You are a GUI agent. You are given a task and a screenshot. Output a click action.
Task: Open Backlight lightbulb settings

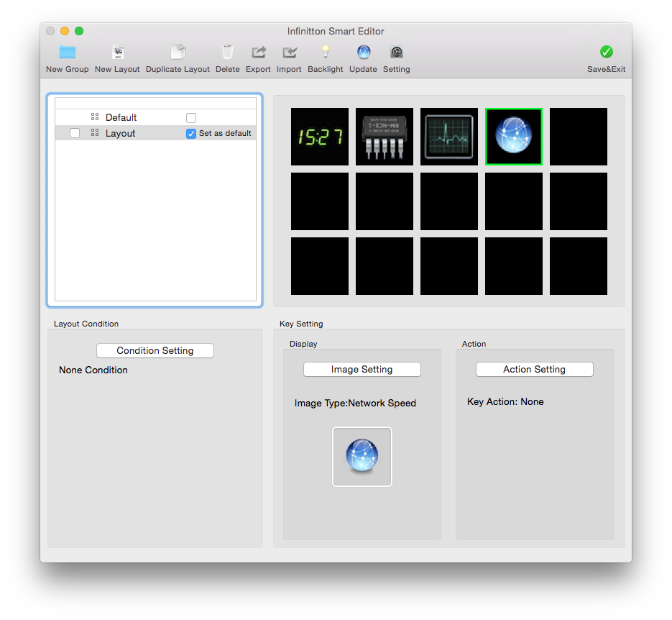point(326,53)
